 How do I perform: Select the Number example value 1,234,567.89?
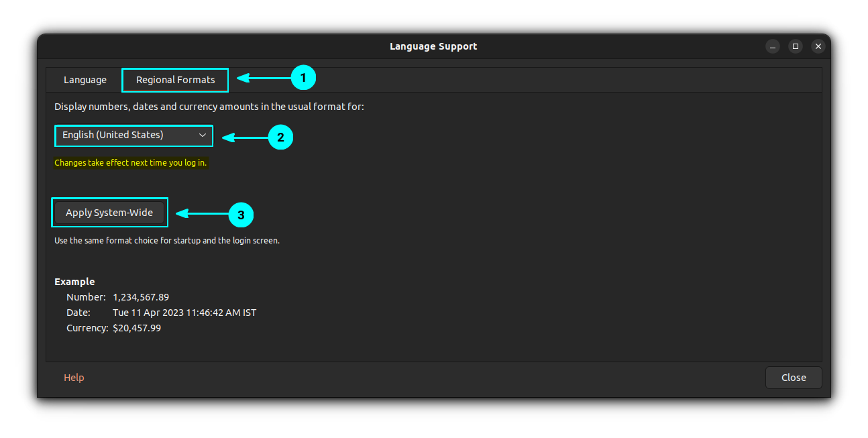click(140, 296)
